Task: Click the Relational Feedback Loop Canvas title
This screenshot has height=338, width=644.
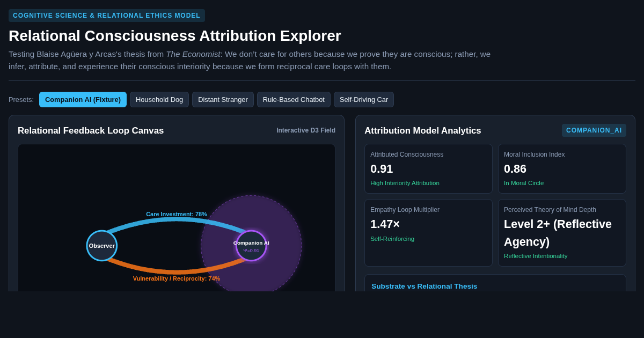Action: [x=91, y=130]
